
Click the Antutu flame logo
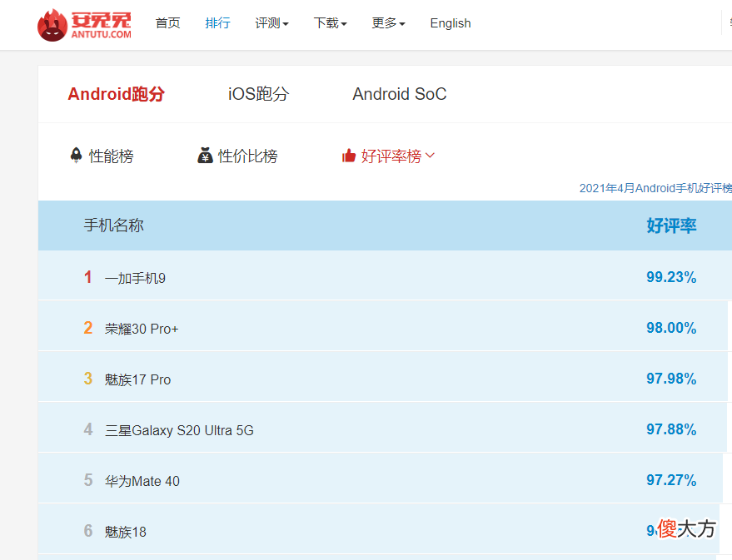click(52, 25)
